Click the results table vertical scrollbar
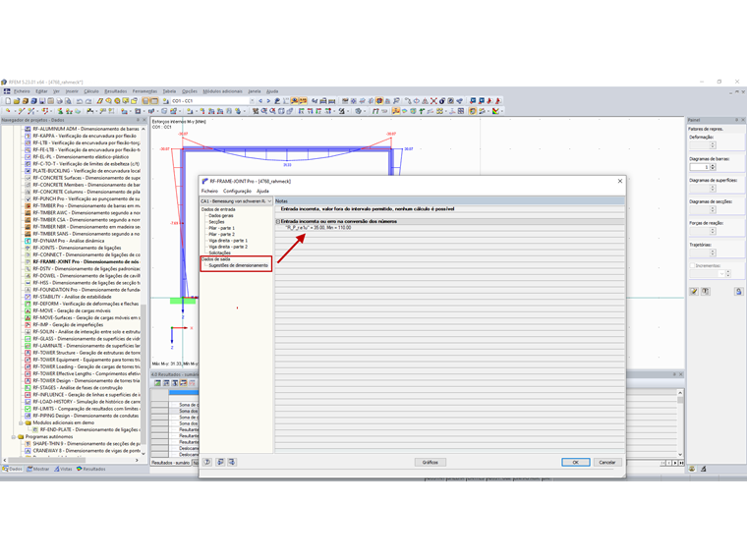 [680, 423]
